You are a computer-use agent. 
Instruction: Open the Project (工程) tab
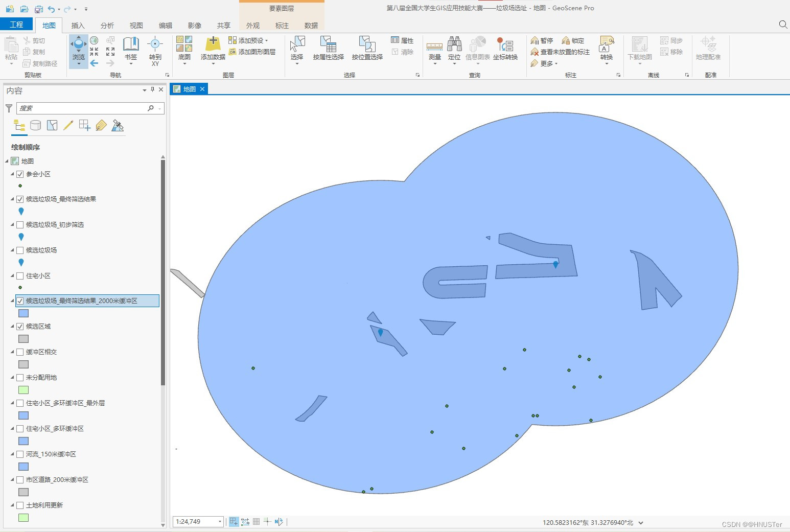pos(16,25)
